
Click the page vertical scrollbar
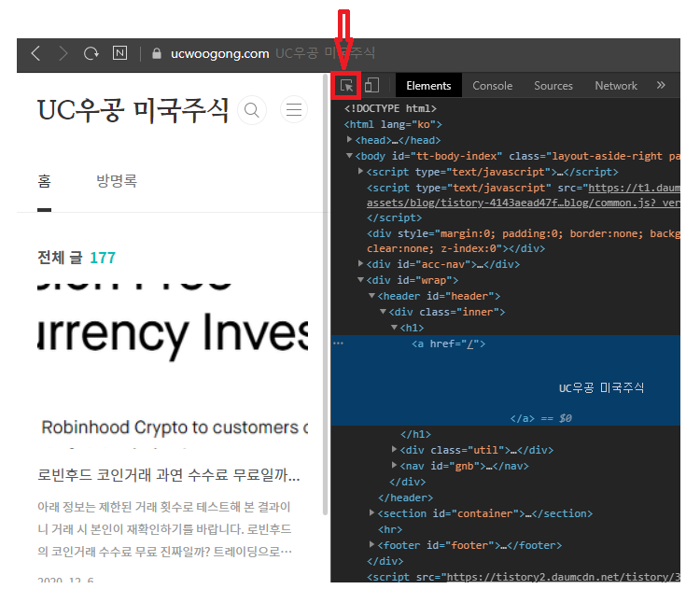(x=325, y=295)
